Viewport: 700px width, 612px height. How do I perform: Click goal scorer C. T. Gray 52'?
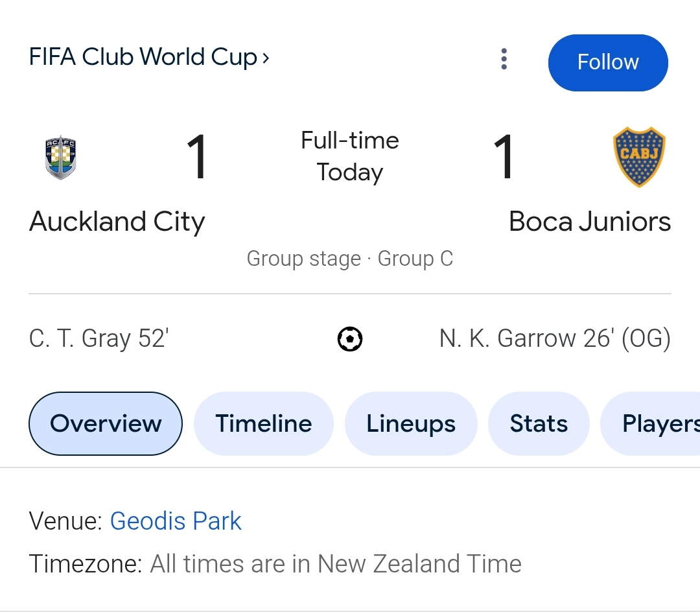tap(99, 338)
